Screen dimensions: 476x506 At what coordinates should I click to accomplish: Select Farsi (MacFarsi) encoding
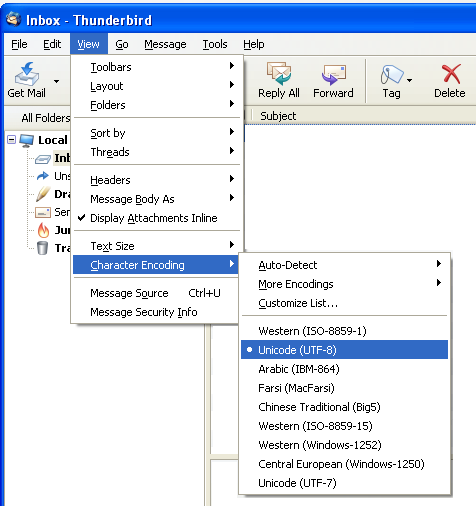(345, 388)
